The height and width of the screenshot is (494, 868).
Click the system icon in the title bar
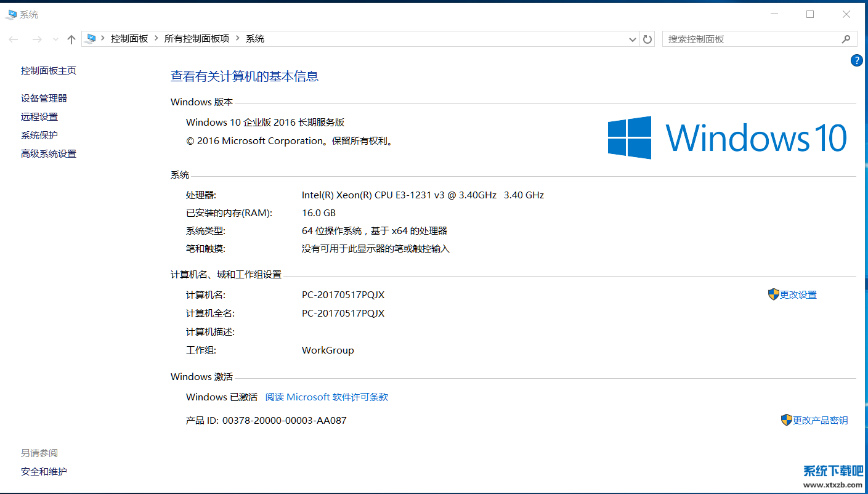point(10,14)
